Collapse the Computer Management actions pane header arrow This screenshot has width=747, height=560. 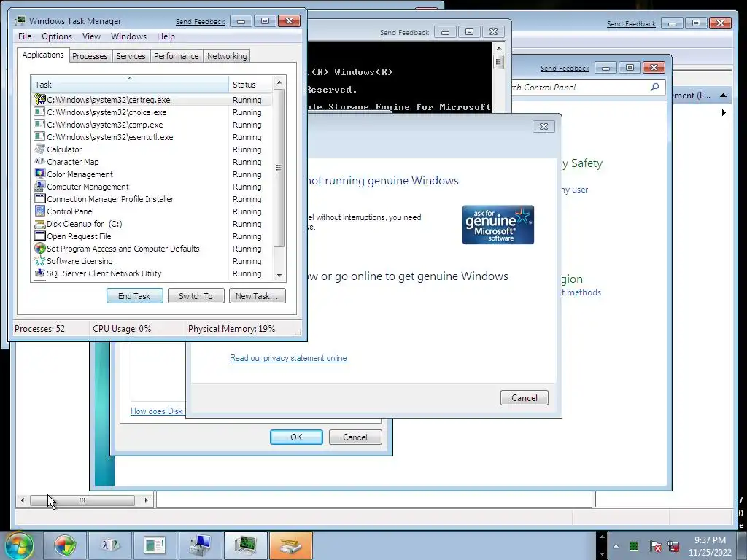coord(723,96)
